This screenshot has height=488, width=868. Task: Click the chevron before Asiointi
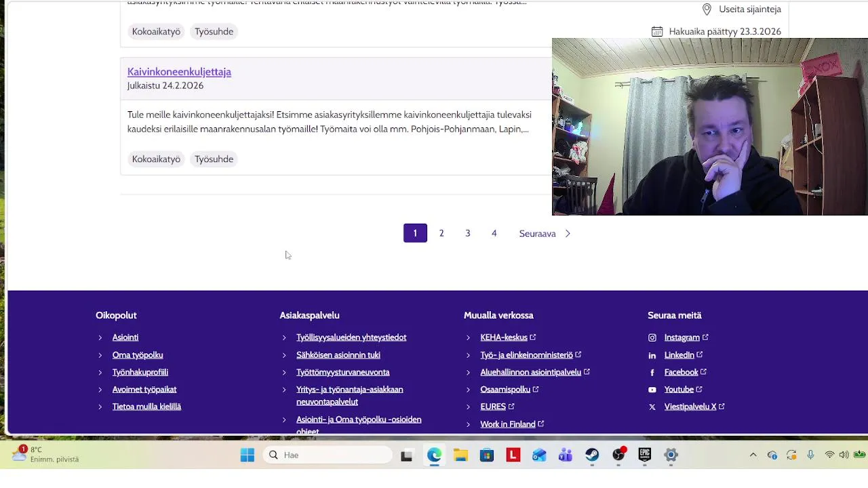pyautogui.click(x=100, y=338)
